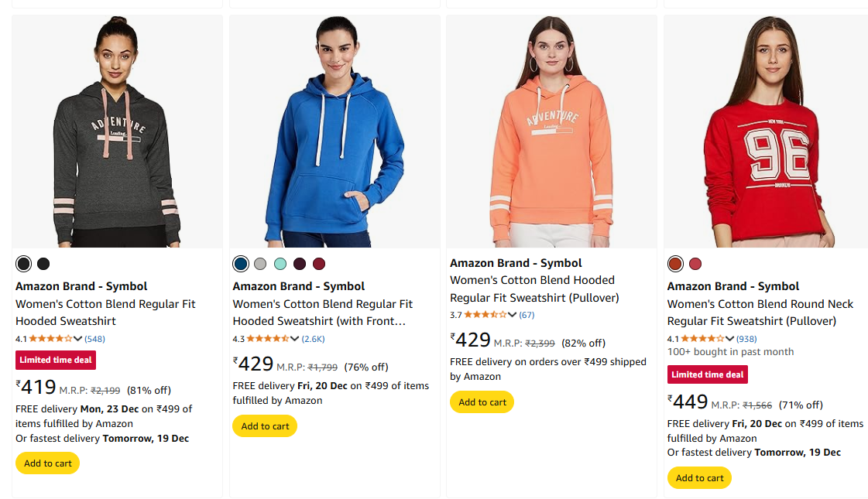Add the orange pullover hoodie to cart
Viewport: 868px width, 499px height.
tap(482, 402)
